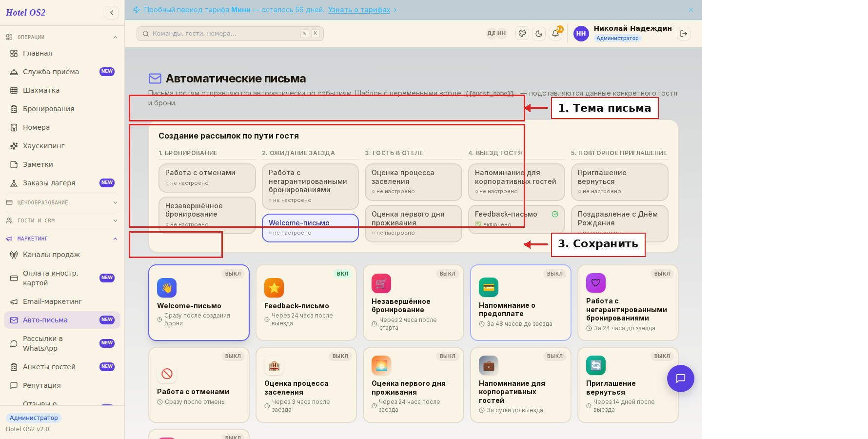Select Оценка процесса заселения journey step

click(x=414, y=182)
